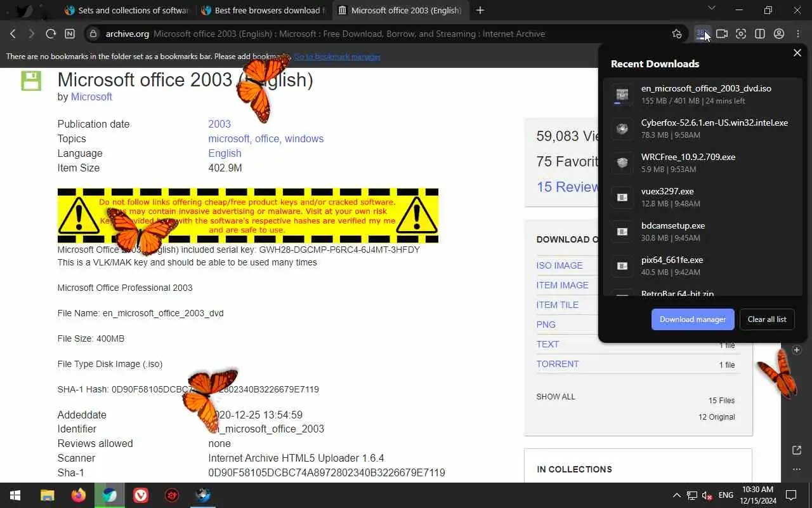
Task: Go back to the previous page
Action: pos(13,34)
